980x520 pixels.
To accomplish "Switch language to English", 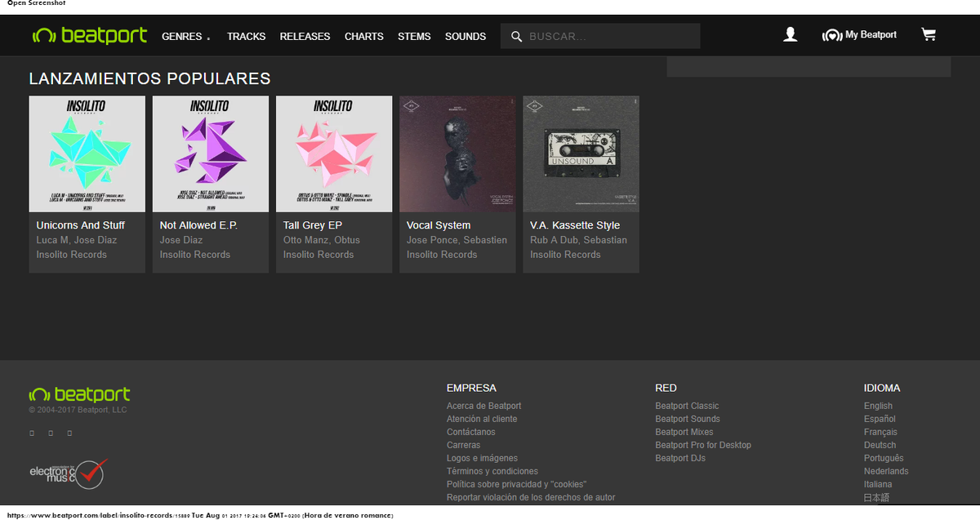I will 878,406.
